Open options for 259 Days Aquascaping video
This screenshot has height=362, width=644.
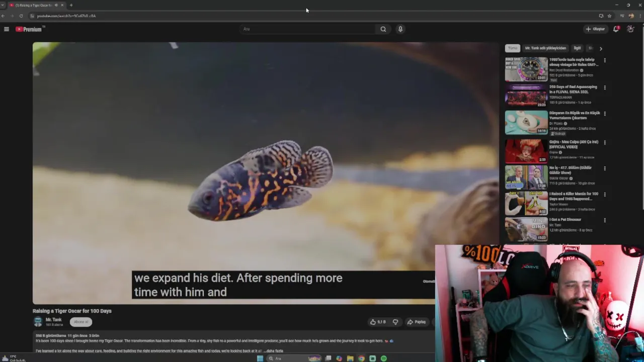[x=605, y=87]
